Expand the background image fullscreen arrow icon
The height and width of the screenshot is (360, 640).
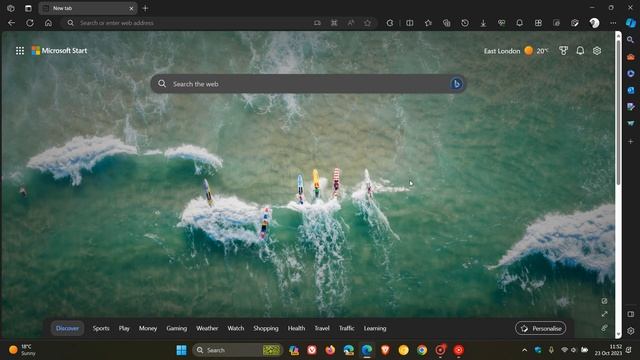point(604,314)
